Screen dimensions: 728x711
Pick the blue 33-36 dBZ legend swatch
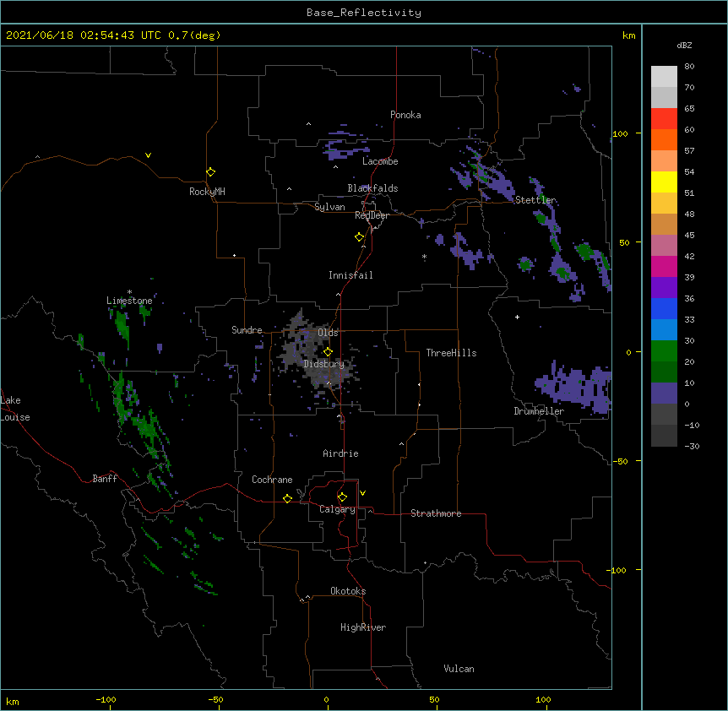[x=664, y=308]
